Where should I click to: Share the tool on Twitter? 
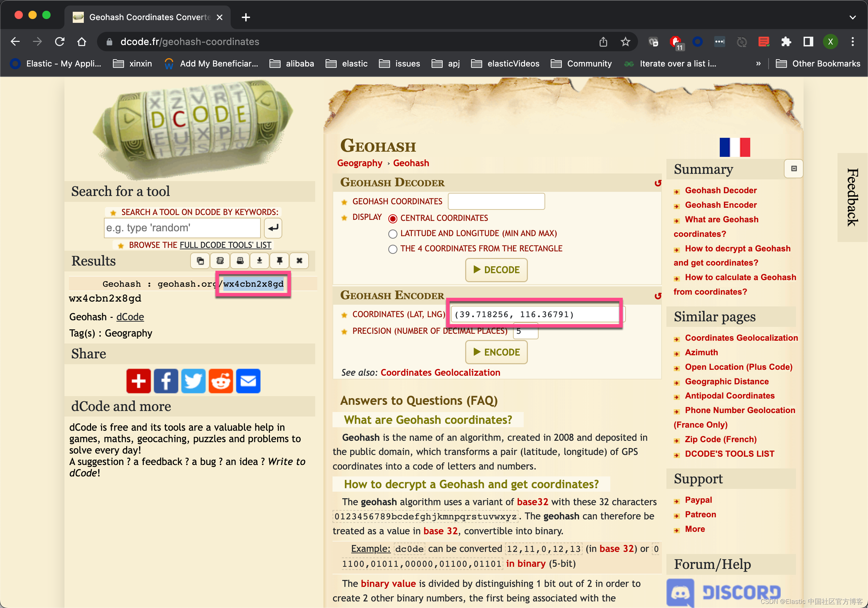193,381
